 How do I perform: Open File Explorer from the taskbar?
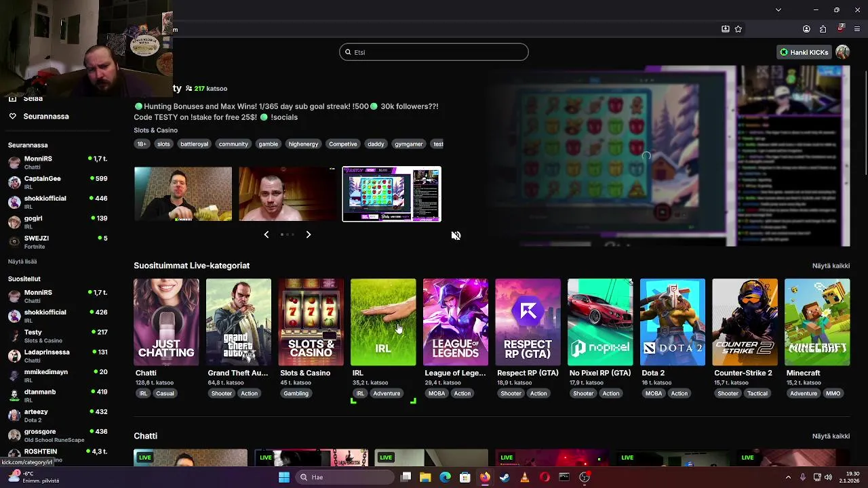tap(425, 477)
